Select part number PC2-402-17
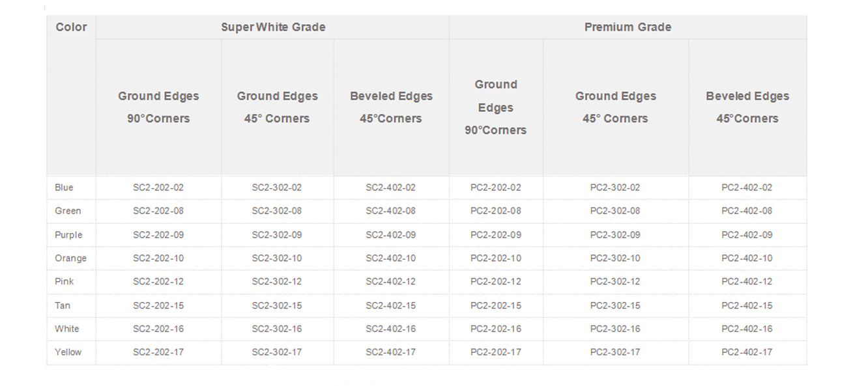 [747, 352]
